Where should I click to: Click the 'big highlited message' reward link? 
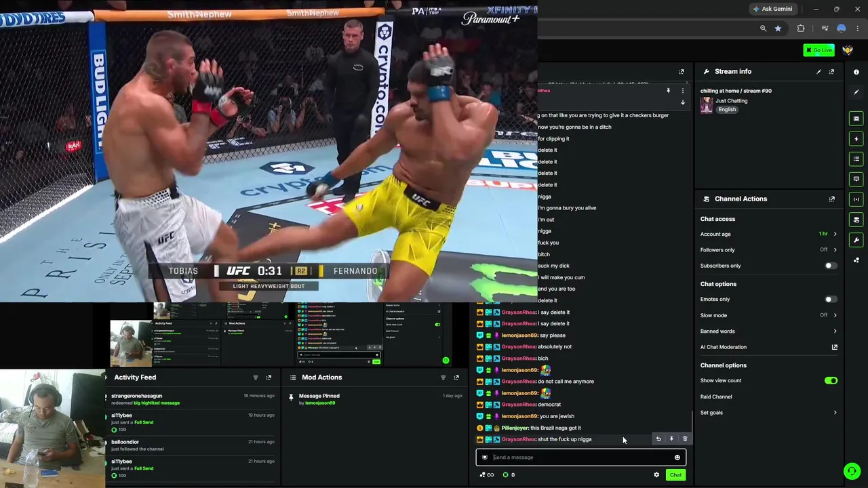157,403
